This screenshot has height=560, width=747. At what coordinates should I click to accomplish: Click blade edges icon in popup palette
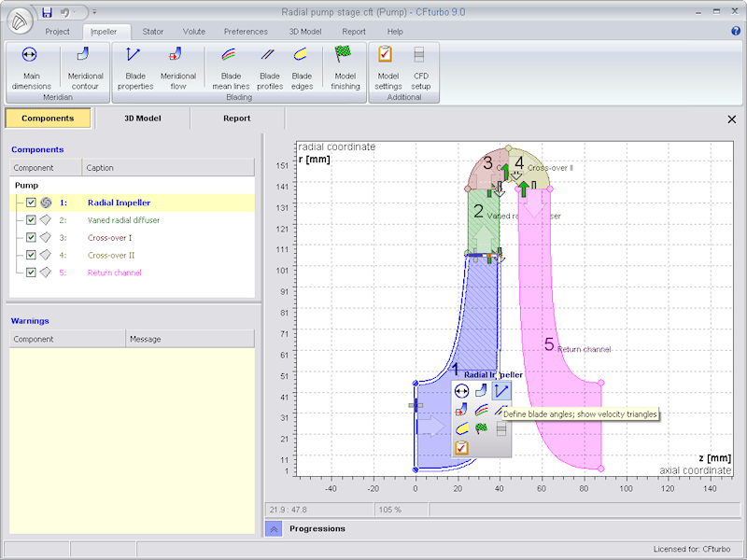(461, 428)
